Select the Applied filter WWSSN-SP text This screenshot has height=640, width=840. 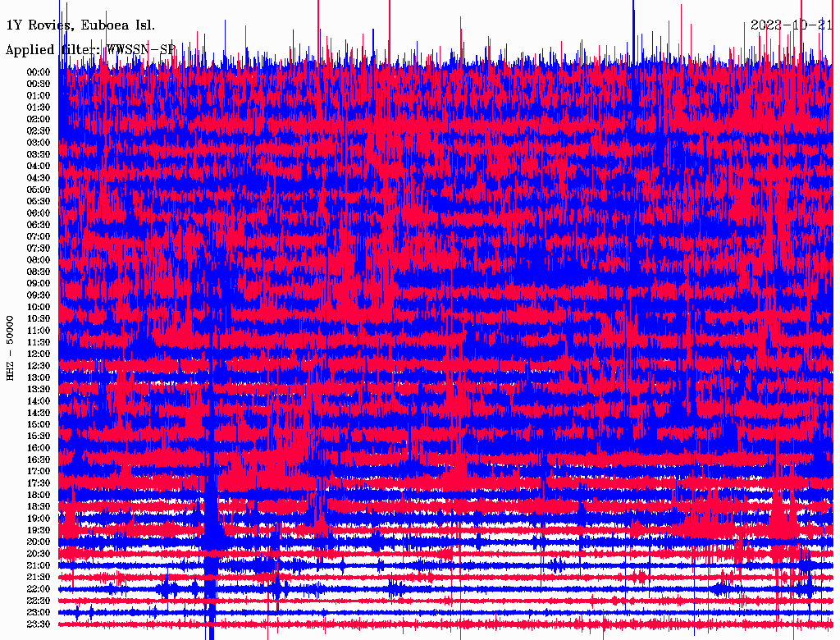tap(90, 50)
